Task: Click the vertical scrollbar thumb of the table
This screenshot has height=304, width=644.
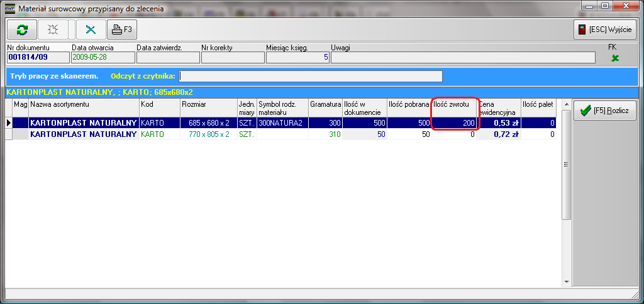Action: pos(566,165)
